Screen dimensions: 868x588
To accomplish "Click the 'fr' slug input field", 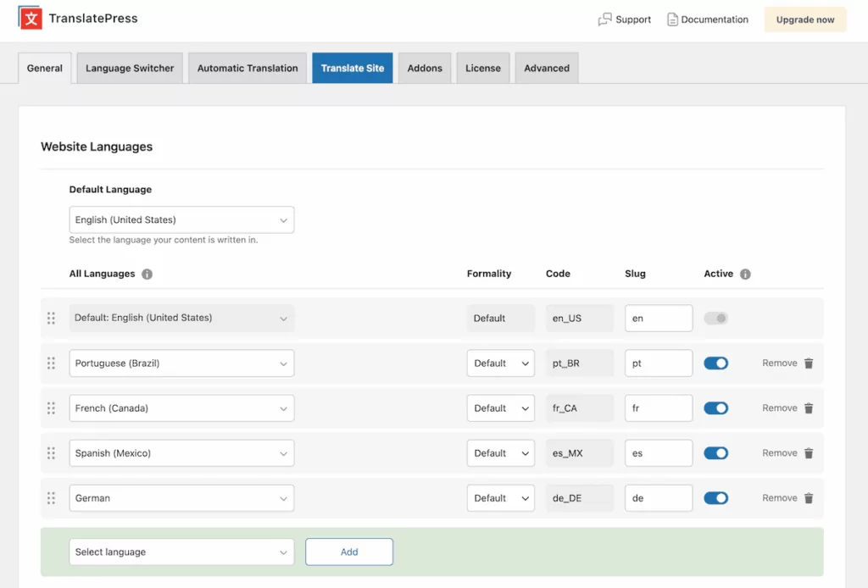I will (659, 408).
